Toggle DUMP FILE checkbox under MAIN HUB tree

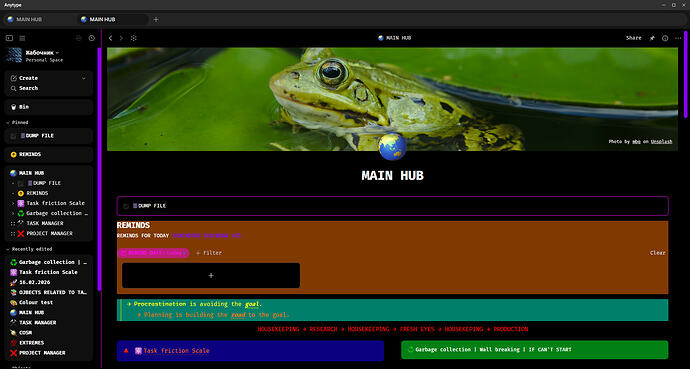coord(21,183)
